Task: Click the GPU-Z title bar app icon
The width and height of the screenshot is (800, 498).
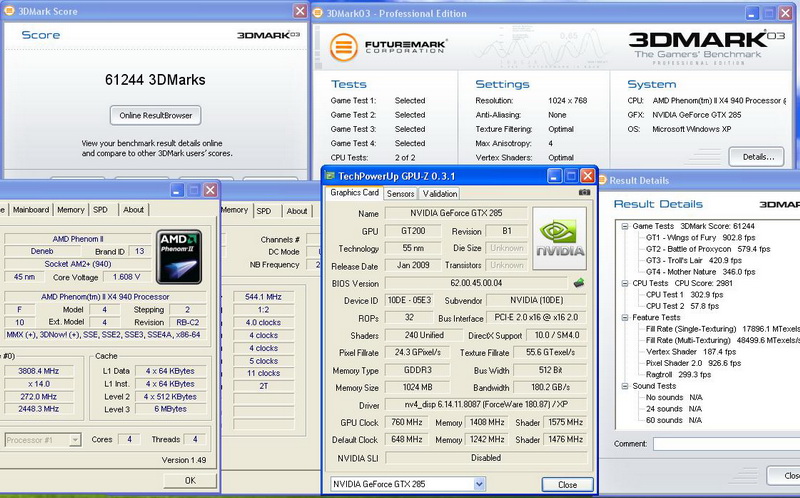Action: tap(330, 176)
